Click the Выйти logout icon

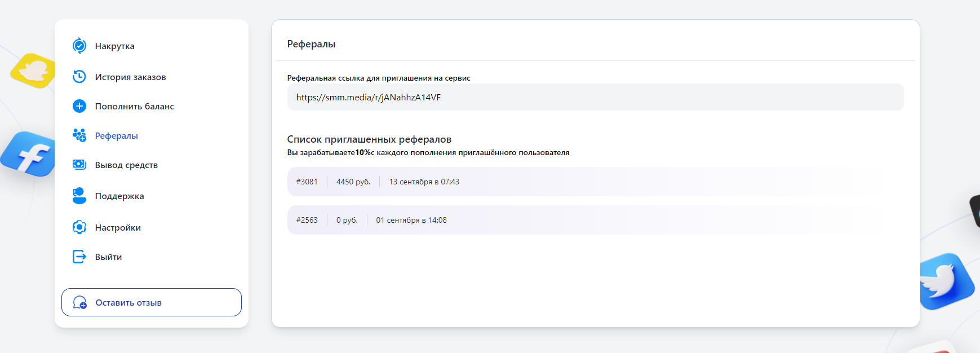tap(79, 257)
